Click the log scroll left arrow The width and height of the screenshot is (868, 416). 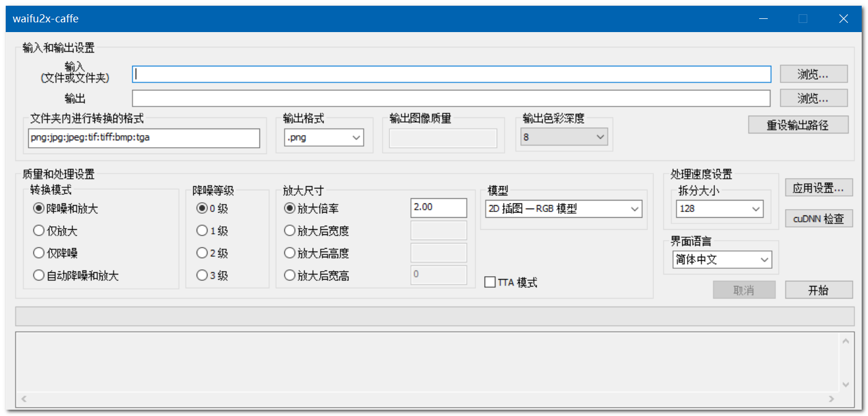click(x=23, y=399)
